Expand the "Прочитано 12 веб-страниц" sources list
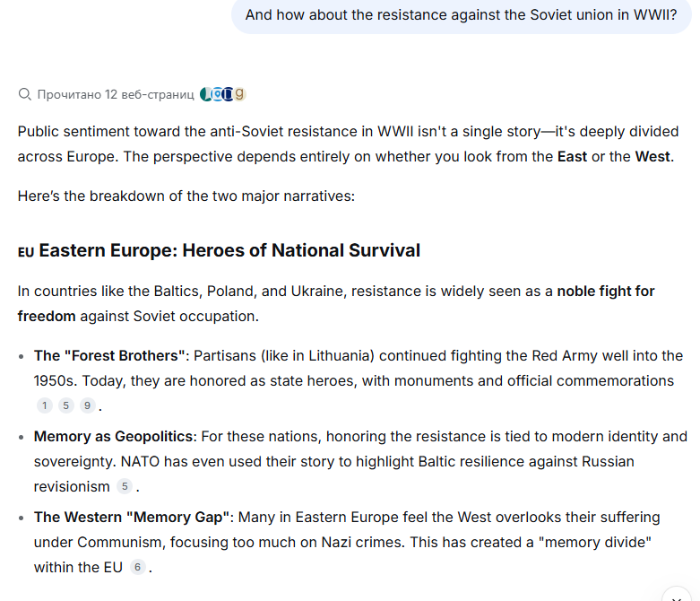Viewport: 700px width, 601px height. point(116,94)
